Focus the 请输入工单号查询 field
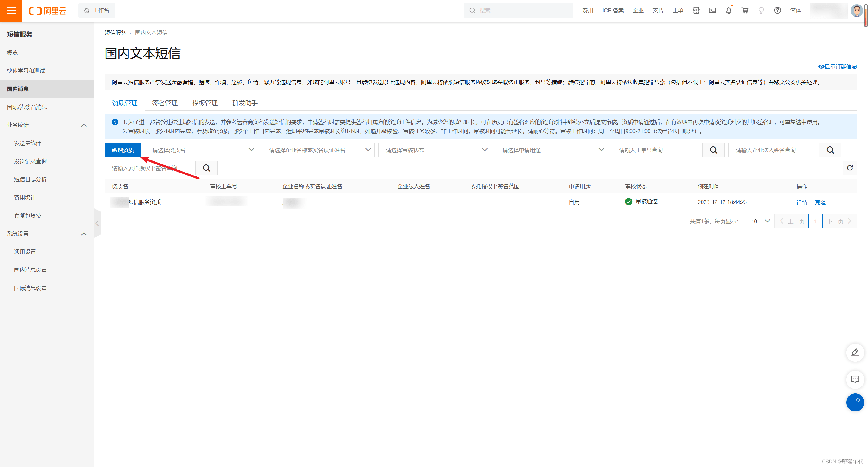868x467 pixels. tap(657, 150)
